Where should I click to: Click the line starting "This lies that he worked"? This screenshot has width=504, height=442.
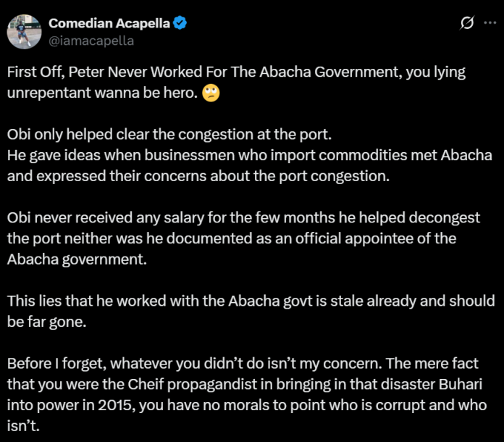point(251,301)
